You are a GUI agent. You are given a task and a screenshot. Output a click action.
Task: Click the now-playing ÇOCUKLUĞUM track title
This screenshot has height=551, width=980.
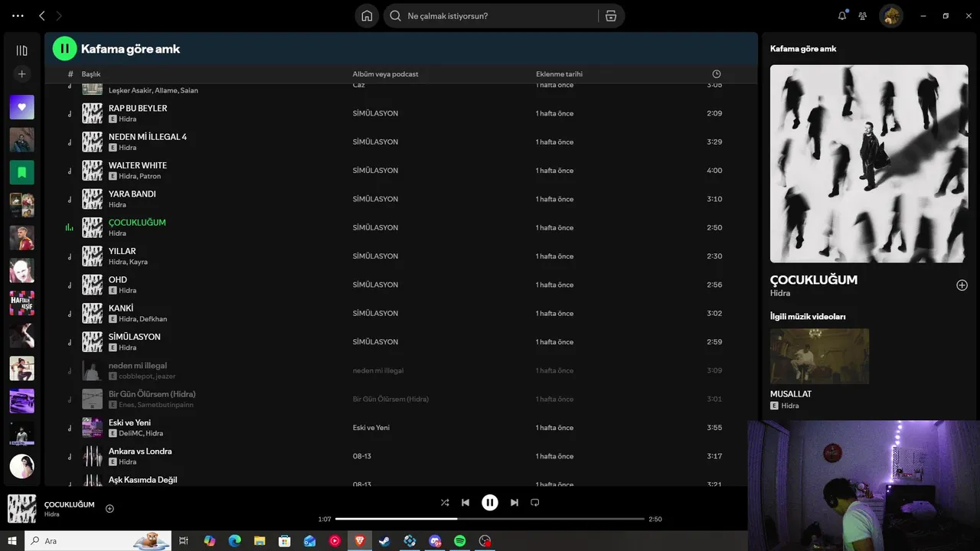137,223
